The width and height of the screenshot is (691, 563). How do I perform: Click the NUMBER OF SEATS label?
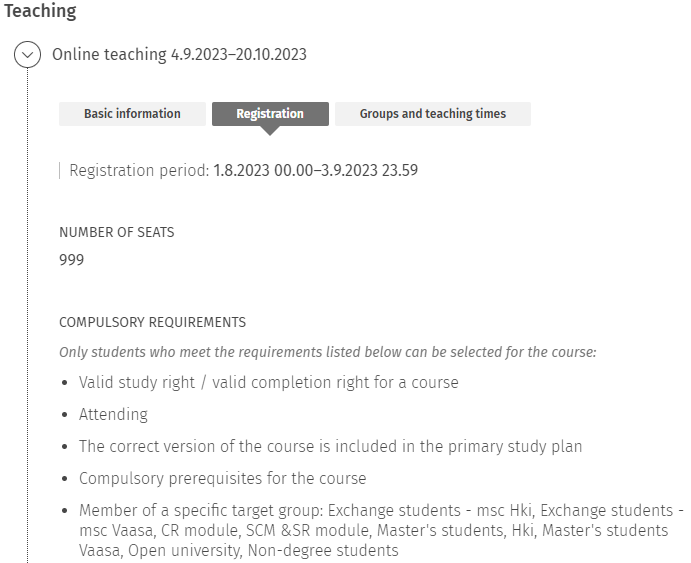(117, 232)
